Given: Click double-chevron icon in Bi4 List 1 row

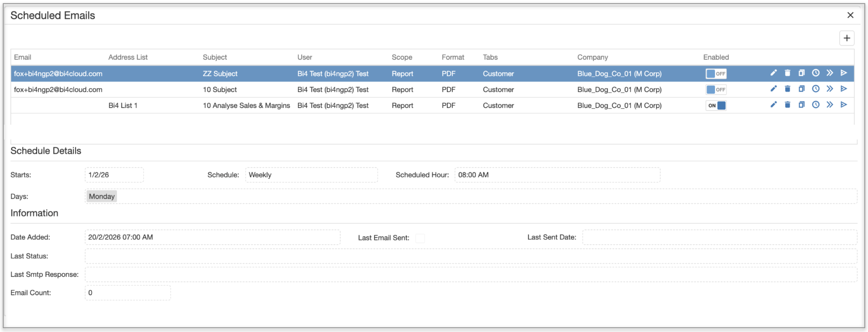Looking at the screenshot, I should pyautogui.click(x=830, y=105).
